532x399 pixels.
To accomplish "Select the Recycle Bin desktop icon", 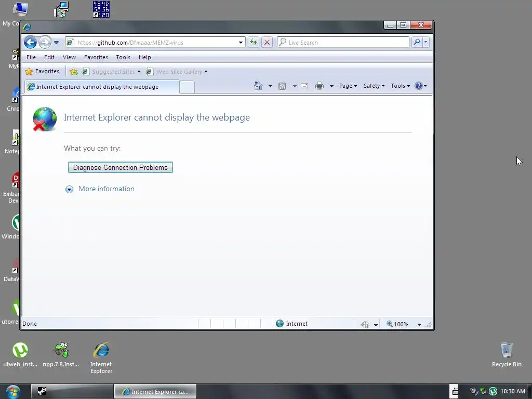I will [x=507, y=354].
